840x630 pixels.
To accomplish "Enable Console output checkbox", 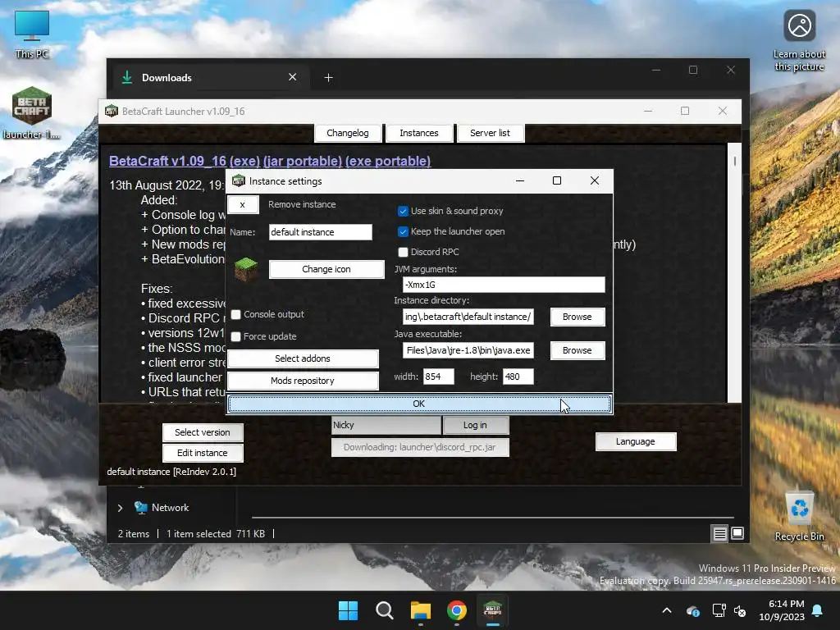I will (x=235, y=314).
